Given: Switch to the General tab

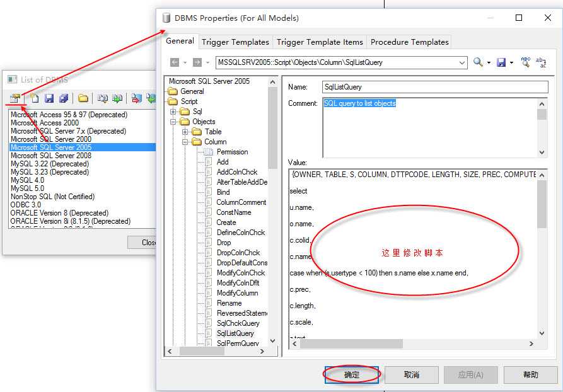Looking at the screenshot, I should pyautogui.click(x=180, y=41).
